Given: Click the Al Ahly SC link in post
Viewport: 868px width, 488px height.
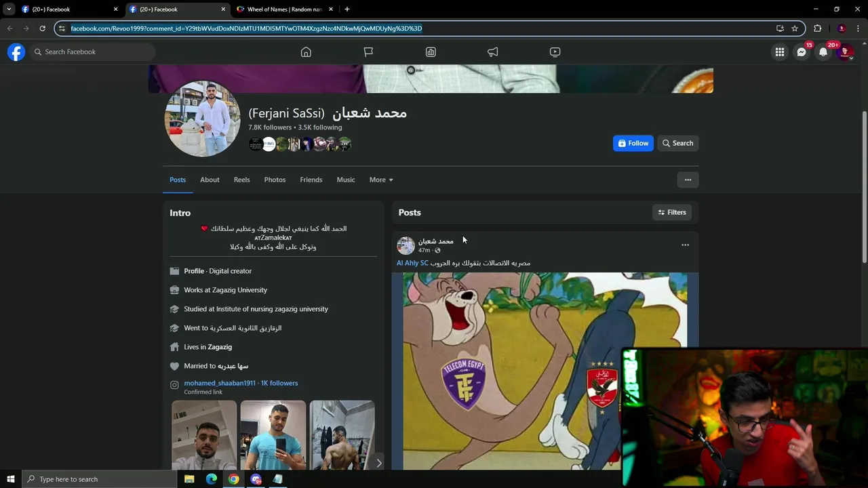Looking at the screenshot, I should (412, 263).
